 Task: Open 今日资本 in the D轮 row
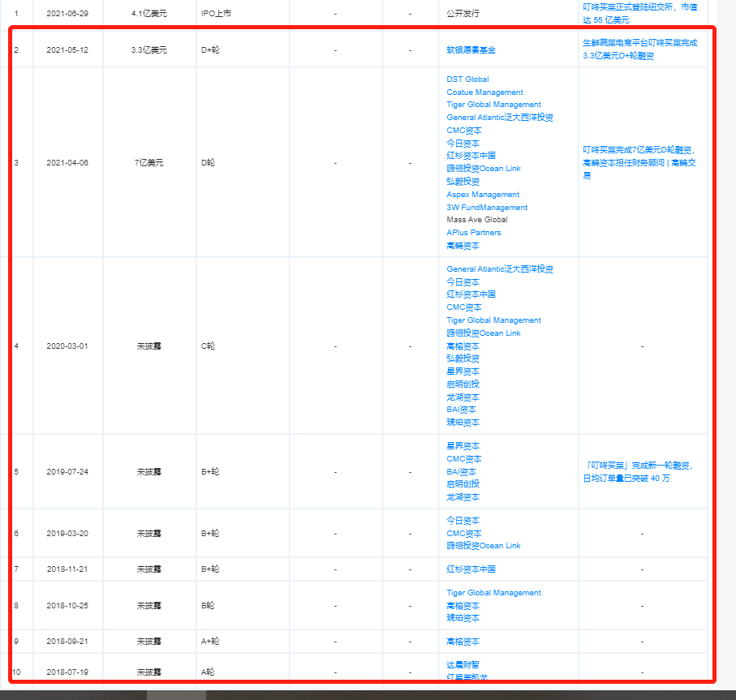[x=463, y=144]
